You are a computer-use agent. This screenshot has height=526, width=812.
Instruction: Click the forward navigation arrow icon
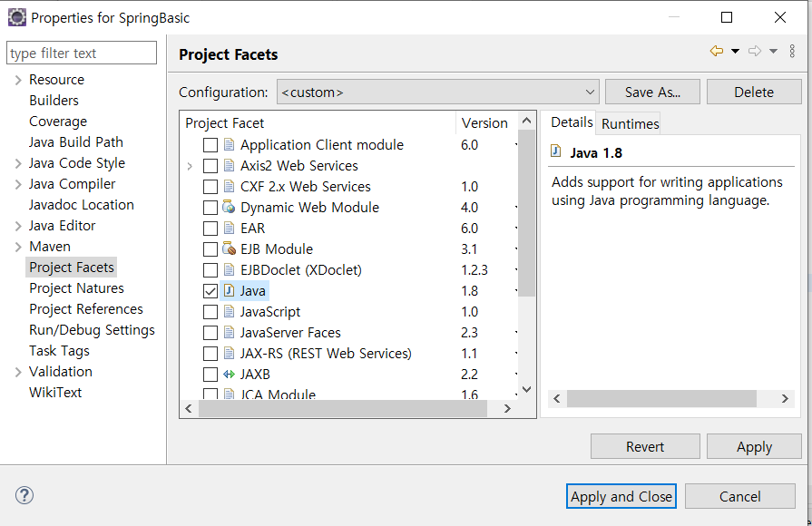755,51
